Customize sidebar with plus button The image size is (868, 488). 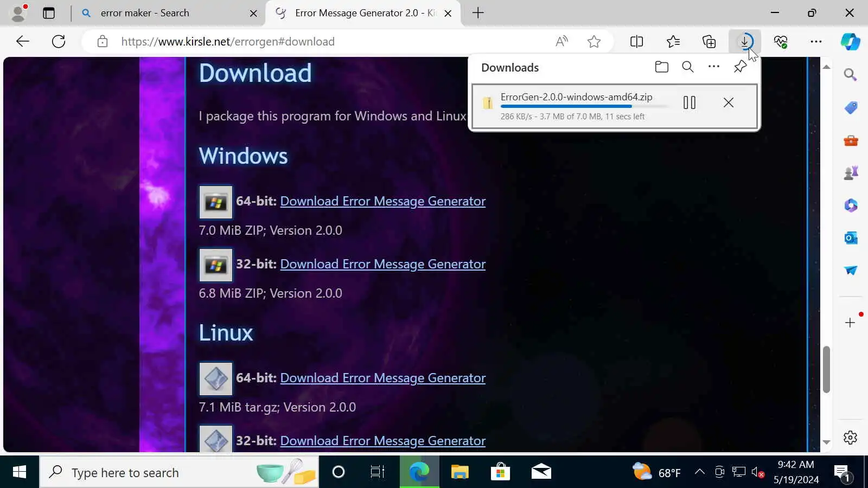850,323
